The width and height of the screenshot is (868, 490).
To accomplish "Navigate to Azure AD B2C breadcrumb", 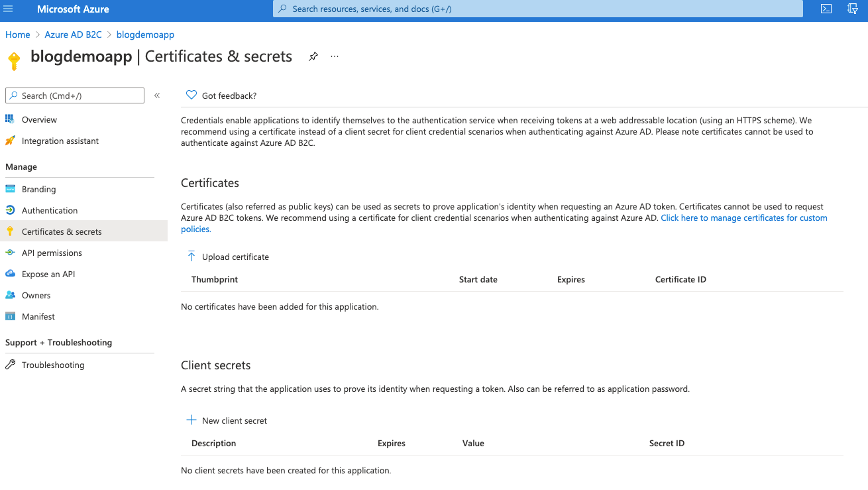I will 74,34.
